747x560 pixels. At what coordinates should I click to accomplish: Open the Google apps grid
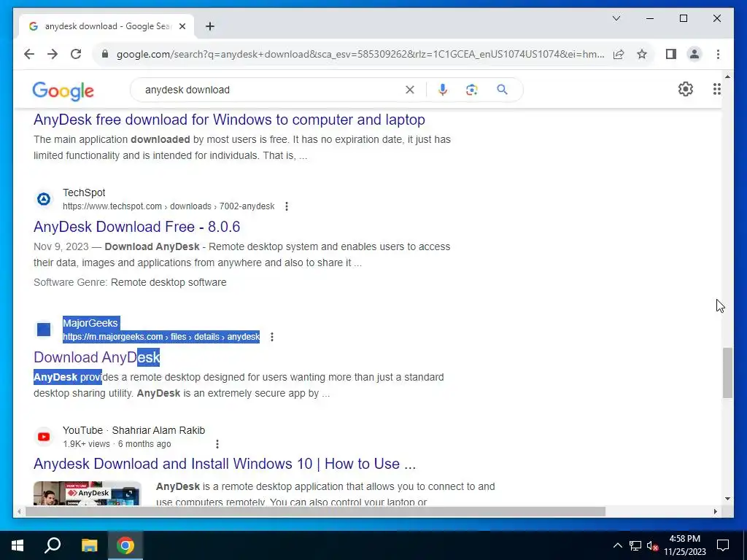[x=716, y=89]
